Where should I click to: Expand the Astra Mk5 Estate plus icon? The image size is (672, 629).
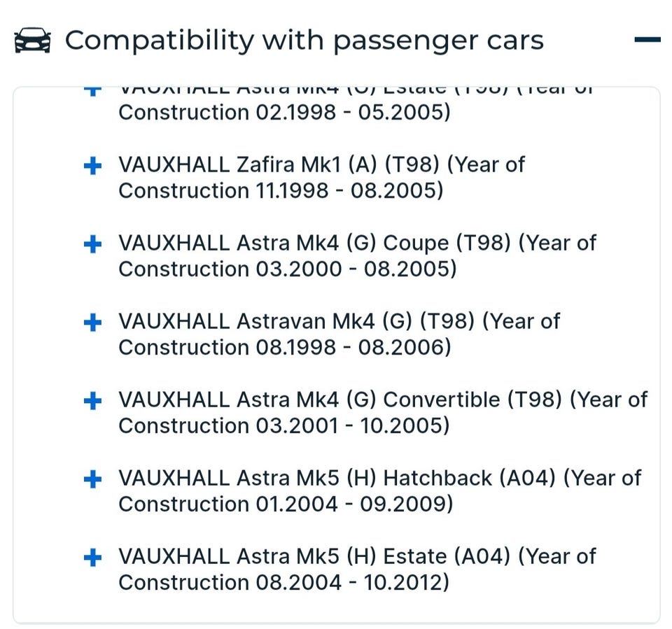pyautogui.click(x=92, y=558)
